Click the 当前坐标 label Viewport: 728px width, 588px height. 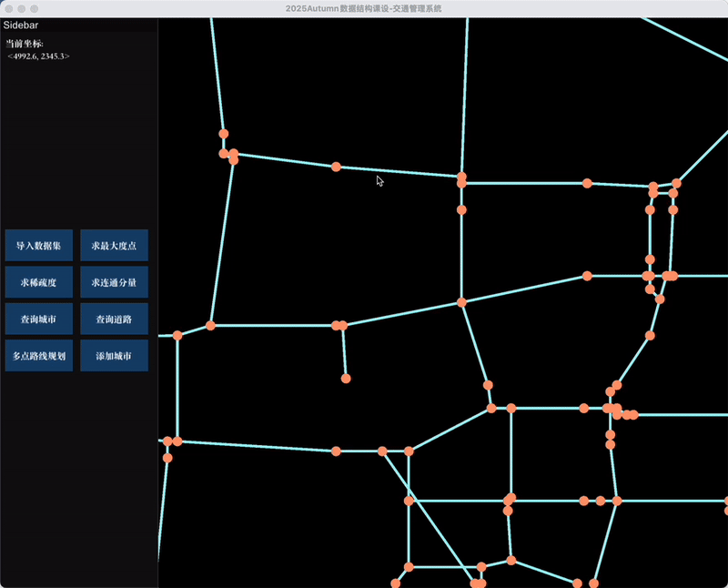(25, 44)
